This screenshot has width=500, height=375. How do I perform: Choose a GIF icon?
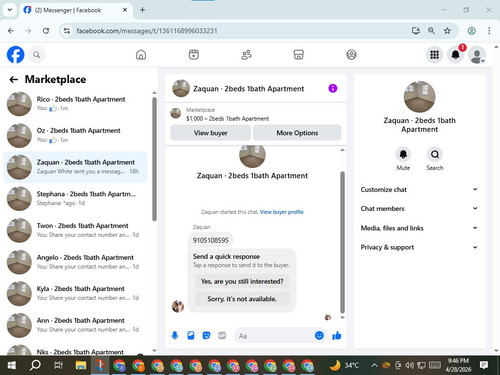pyautogui.click(x=222, y=335)
